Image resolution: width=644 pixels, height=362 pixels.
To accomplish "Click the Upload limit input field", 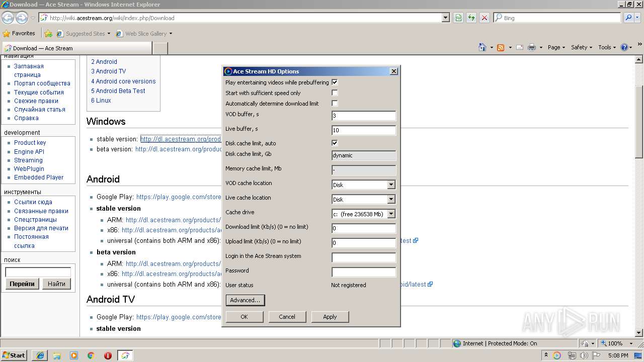I will point(364,243).
